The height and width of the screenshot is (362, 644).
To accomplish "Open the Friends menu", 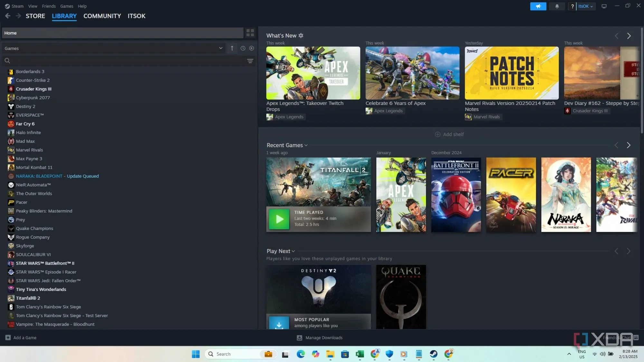I will [49, 6].
